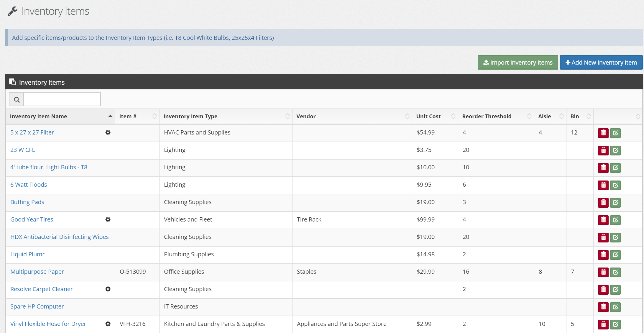The height and width of the screenshot is (333, 644).
Task: Open the Vinyl Flexible Hose for Dryer link
Action: click(48, 324)
